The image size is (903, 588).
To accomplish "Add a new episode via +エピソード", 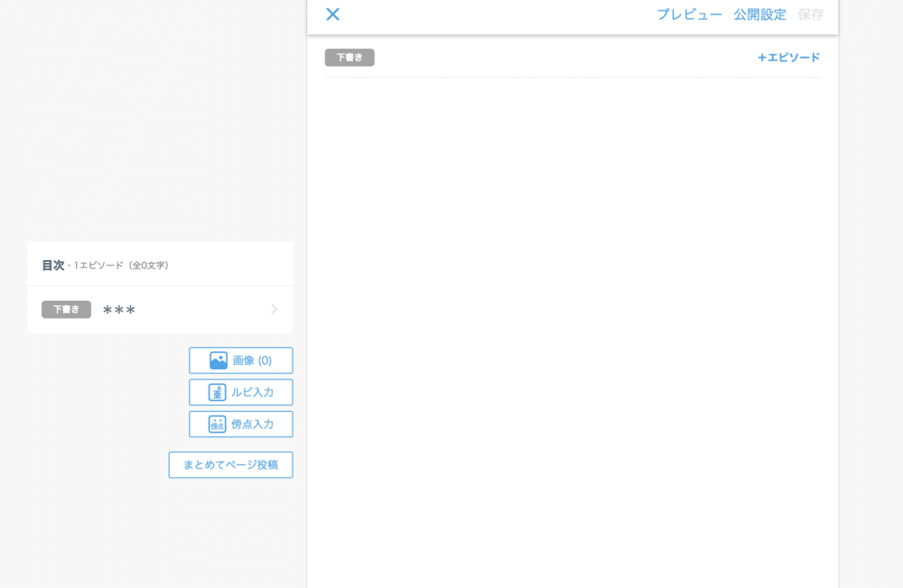I will coord(787,57).
